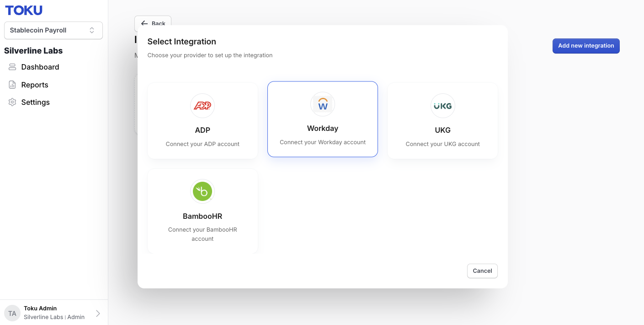Expand the Toku Admin account chevron
The width and height of the screenshot is (644, 325).
pyautogui.click(x=98, y=313)
